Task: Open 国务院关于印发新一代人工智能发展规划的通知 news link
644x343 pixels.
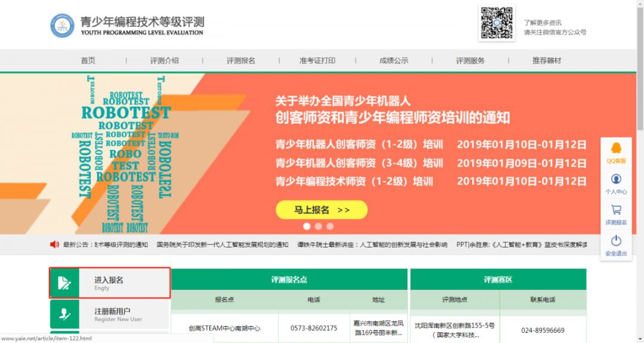Action: coord(222,245)
